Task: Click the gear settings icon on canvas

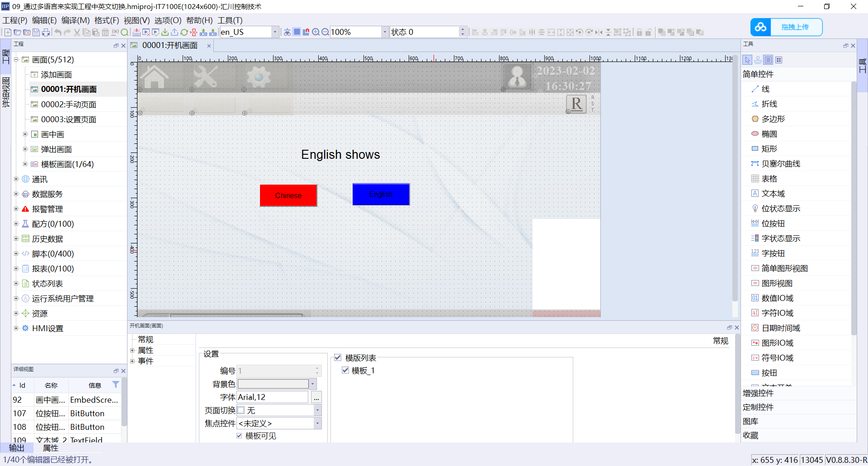Action: pos(259,77)
